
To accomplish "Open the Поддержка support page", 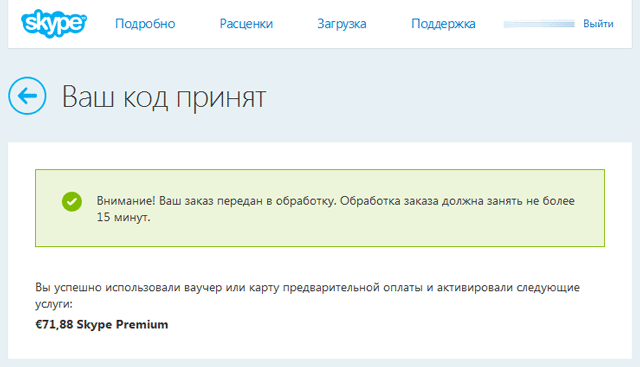I will click(x=443, y=24).
